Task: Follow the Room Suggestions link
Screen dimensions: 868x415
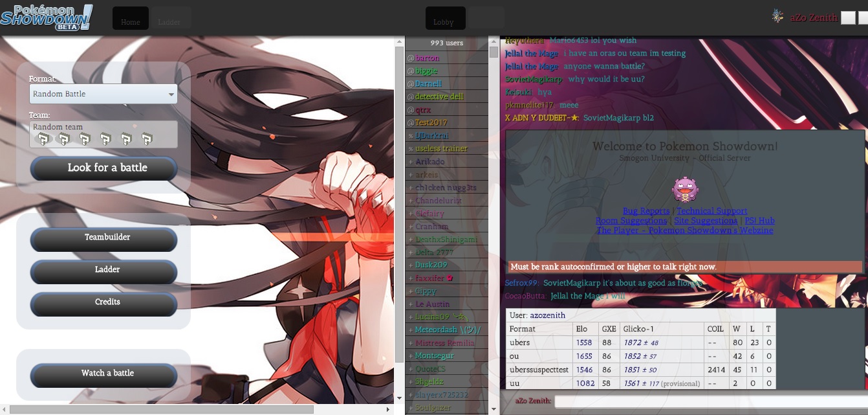Action: [631, 221]
